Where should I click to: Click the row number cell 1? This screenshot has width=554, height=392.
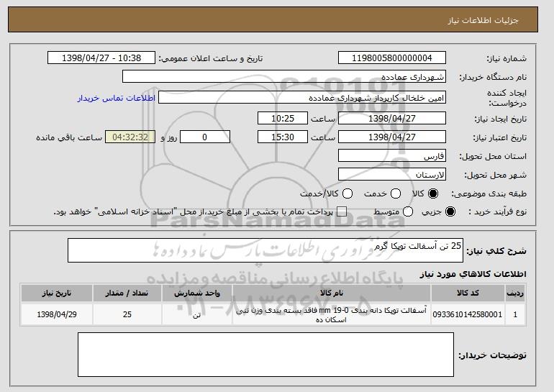pos(515,314)
